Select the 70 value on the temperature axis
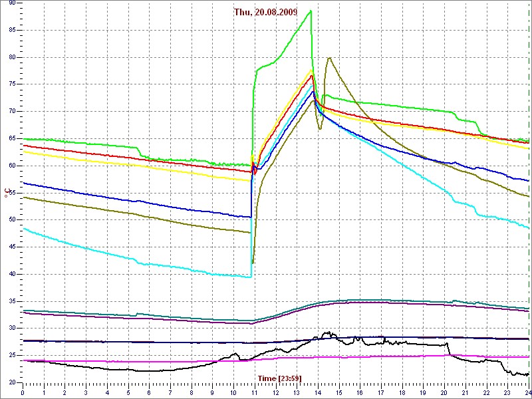This screenshot has height=399, width=532. tap(12, 112)
